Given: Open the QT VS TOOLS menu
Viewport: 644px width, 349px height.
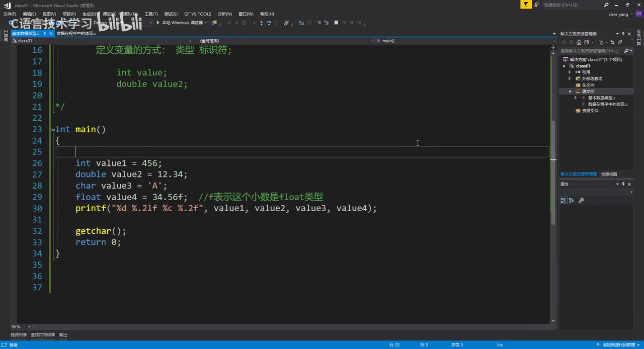Looking at the screenshot, I should coord(198,14).
